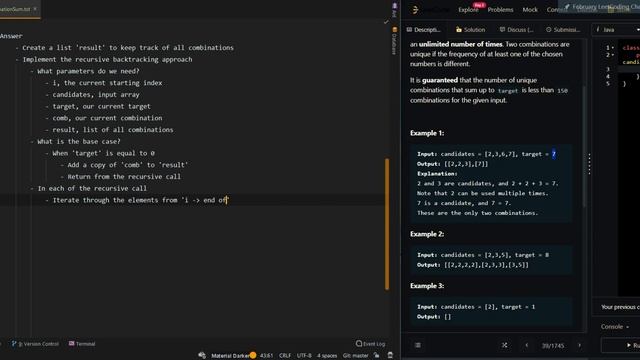Click line 'Add a copy of comb to result'
This screenshot has height=360, width=640.
(128, 165)
